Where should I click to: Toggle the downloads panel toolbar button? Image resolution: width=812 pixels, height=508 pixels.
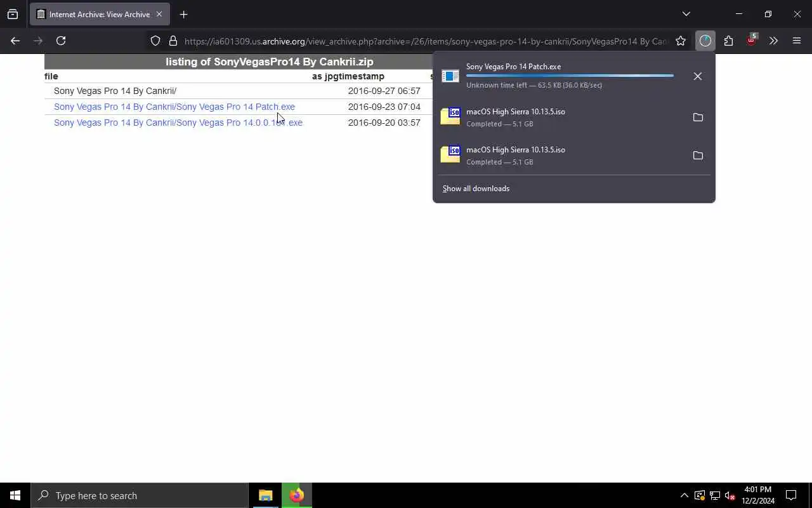(705, 41)
